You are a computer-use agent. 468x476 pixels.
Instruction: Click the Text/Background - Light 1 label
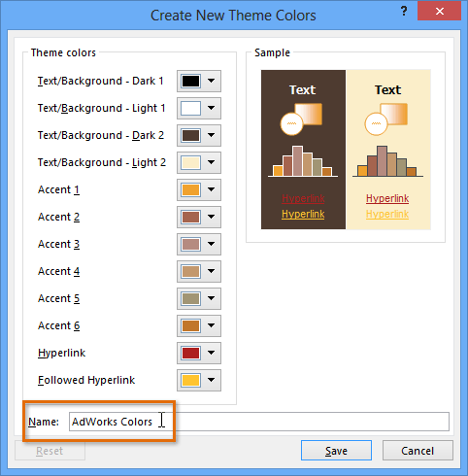(102, 108)
